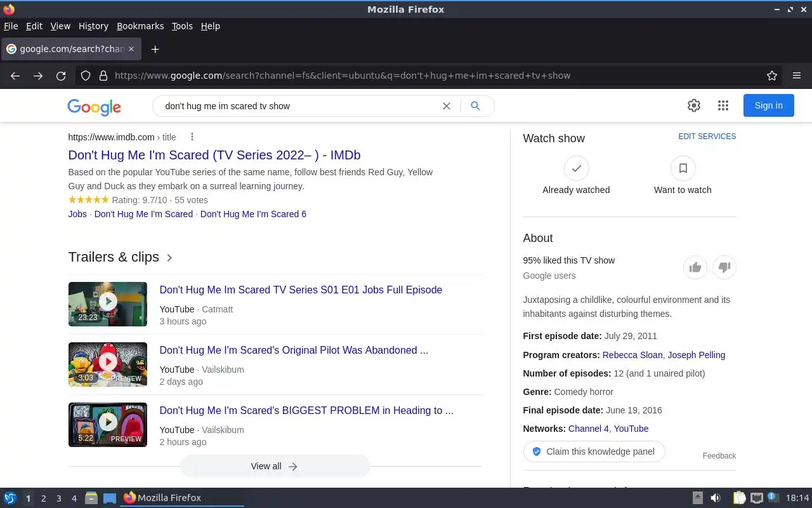Open file manager from taskbar
Viewport: 812px width, 508px height.
click(x=91, y=498)
